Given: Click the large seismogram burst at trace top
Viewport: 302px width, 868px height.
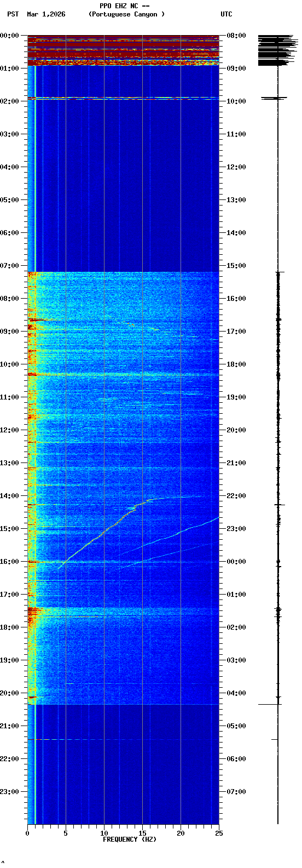Looking at the screenshot, I should [x=278, y=50].
